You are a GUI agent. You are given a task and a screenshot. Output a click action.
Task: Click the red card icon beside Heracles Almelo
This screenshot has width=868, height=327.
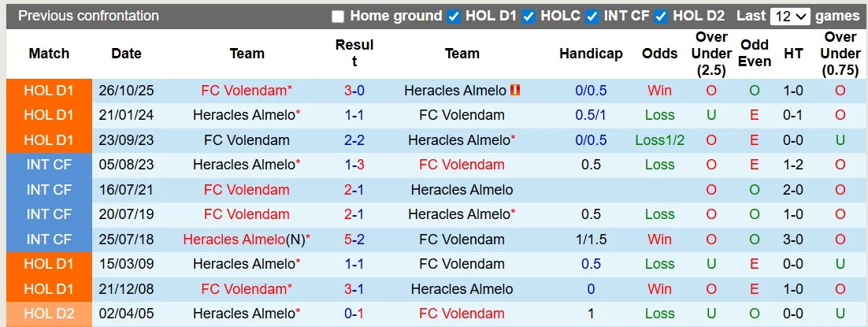click(x=515, y=90)
